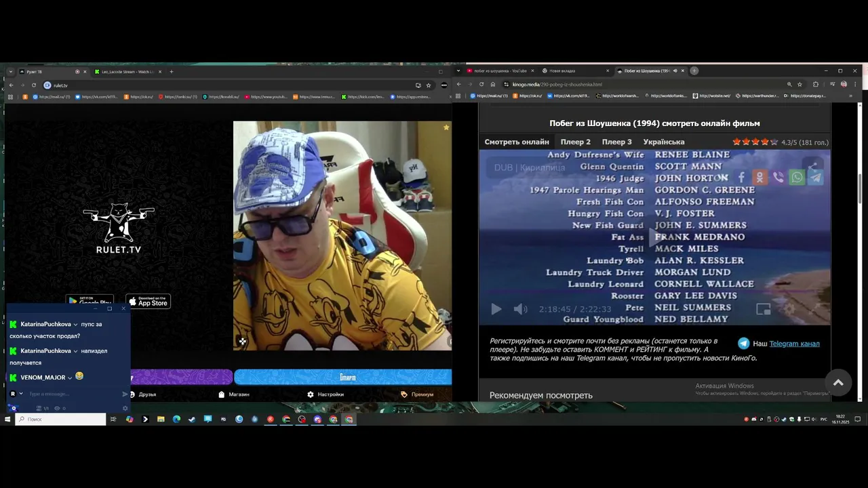
Task: Bookmark rulet.tv with the star icon
Action: click(x=429, y=85)
